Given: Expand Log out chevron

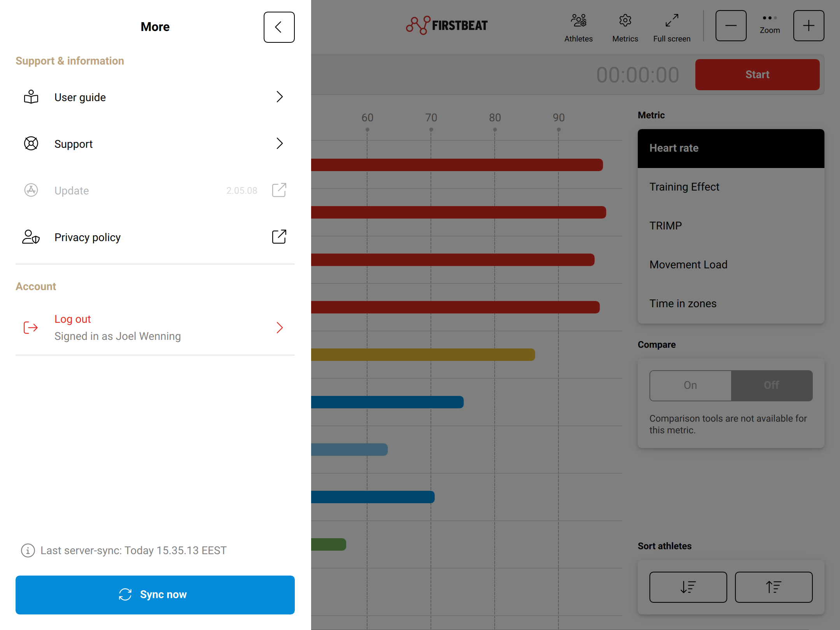Looking at the screenshot, I should coord(280,328).
